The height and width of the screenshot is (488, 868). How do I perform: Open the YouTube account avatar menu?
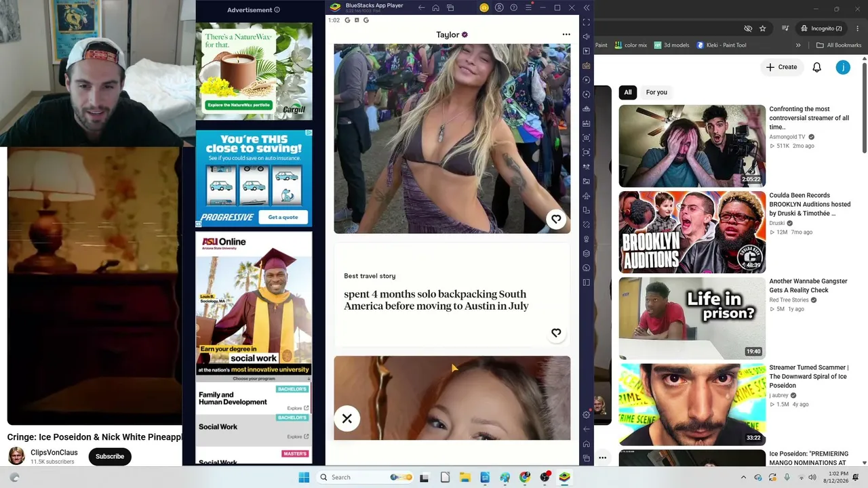tap(843, 67)
